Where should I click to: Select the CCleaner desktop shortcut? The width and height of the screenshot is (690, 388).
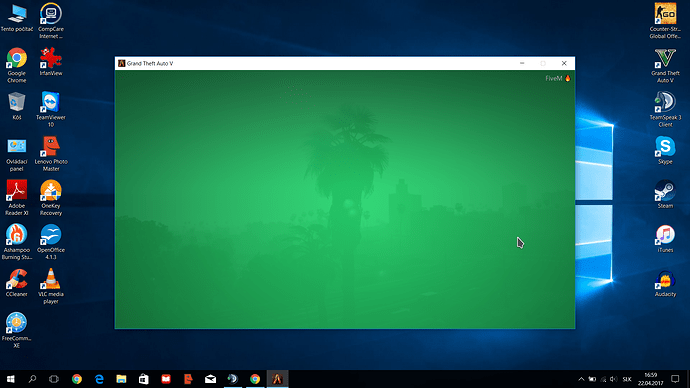click(x=17, y=282)
